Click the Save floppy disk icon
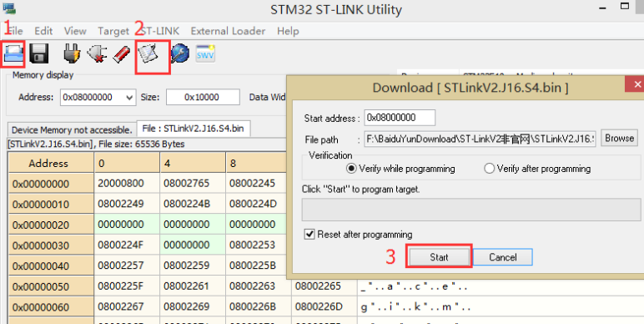644x324 pixels. pos(39,53)
